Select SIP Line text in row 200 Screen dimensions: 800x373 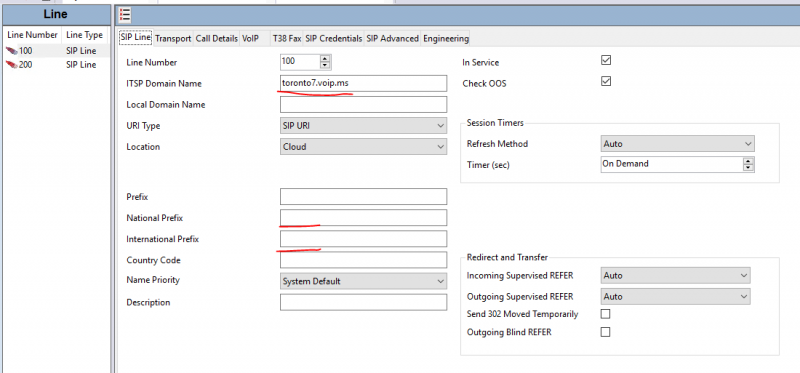pos(81,65)
